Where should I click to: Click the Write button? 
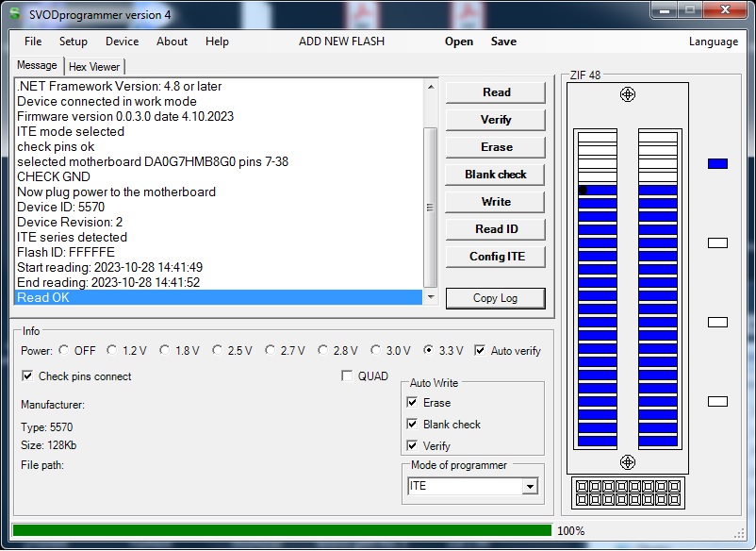pos(496,202)
